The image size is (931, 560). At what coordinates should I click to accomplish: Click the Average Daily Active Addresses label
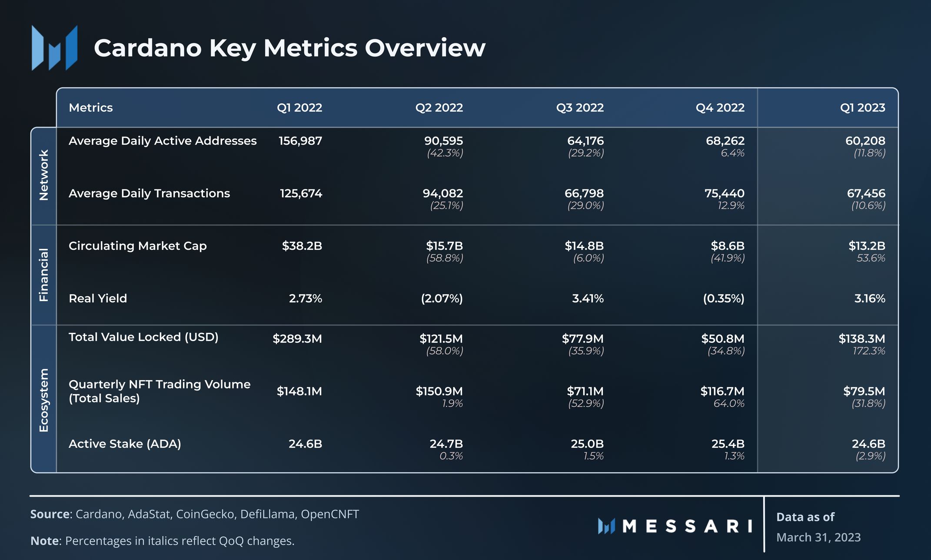tap(163, 141)
